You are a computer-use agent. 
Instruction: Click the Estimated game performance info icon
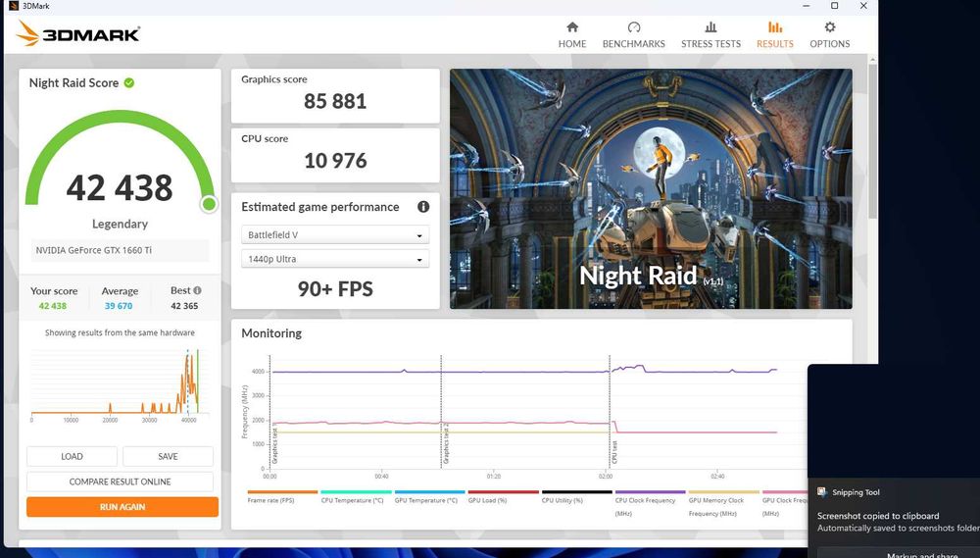[x=423, y=207]
